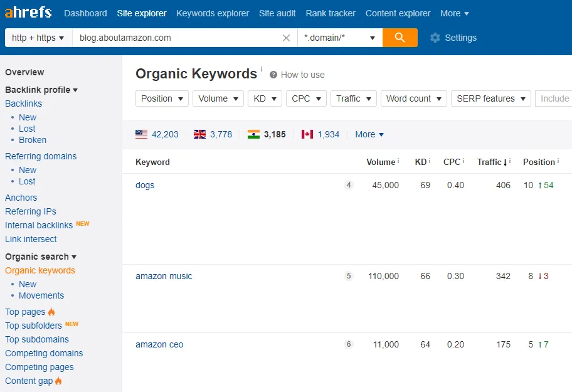
Task: Click the How to use question icon
Action: tap(273, 75)
